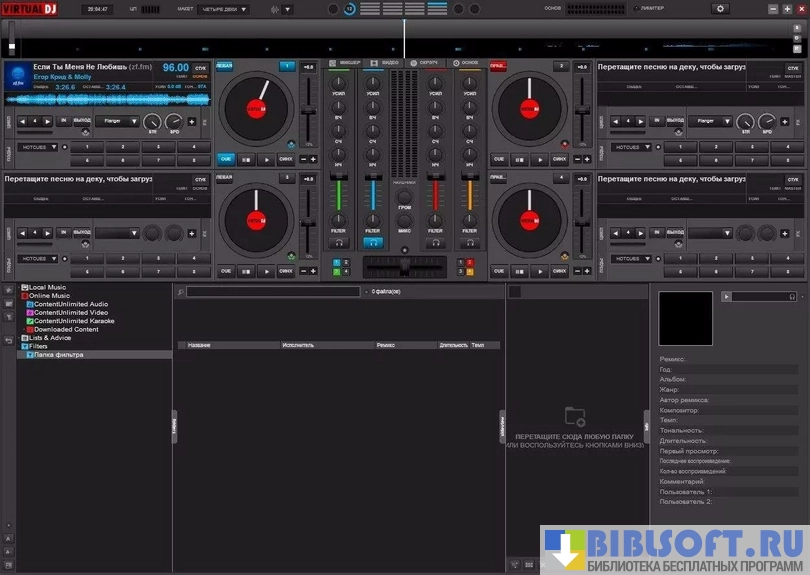Switch to the Видео mixer tab
The image size is (810, 575).
click(385, 63)
